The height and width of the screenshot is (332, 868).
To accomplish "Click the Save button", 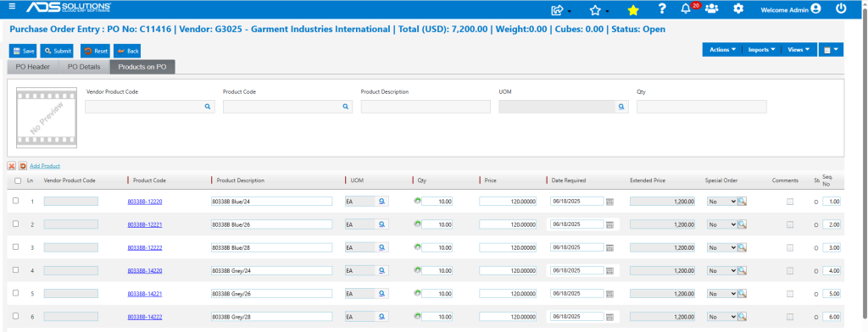I will coord(23,51).
